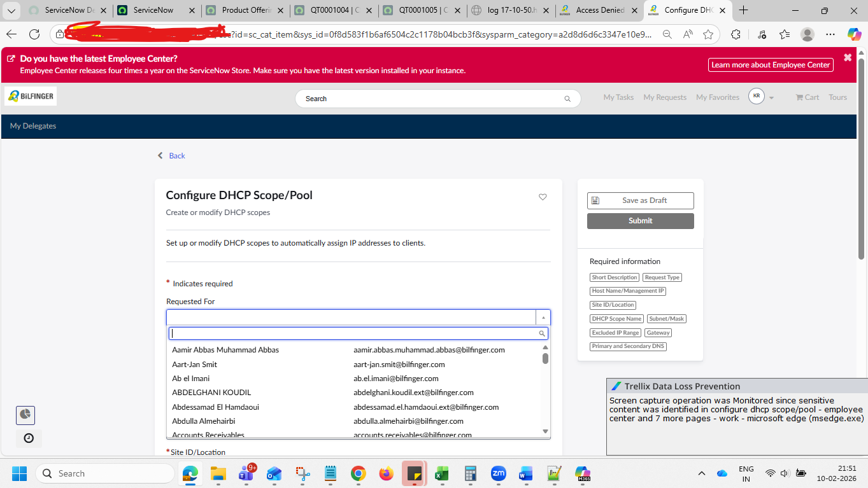Open Microsoft Teams from the taskbar

click(246, 473)
